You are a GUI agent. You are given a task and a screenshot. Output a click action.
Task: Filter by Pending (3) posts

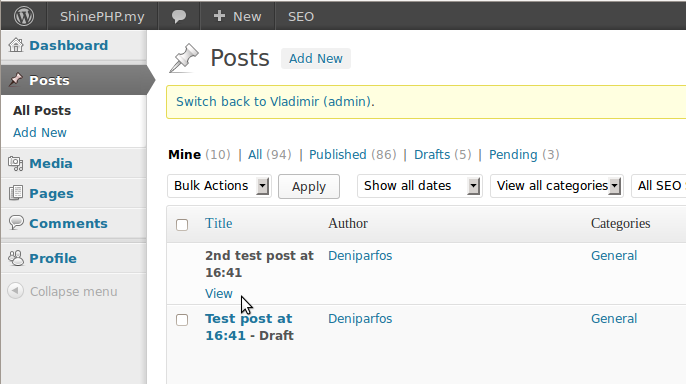(524, 155)
